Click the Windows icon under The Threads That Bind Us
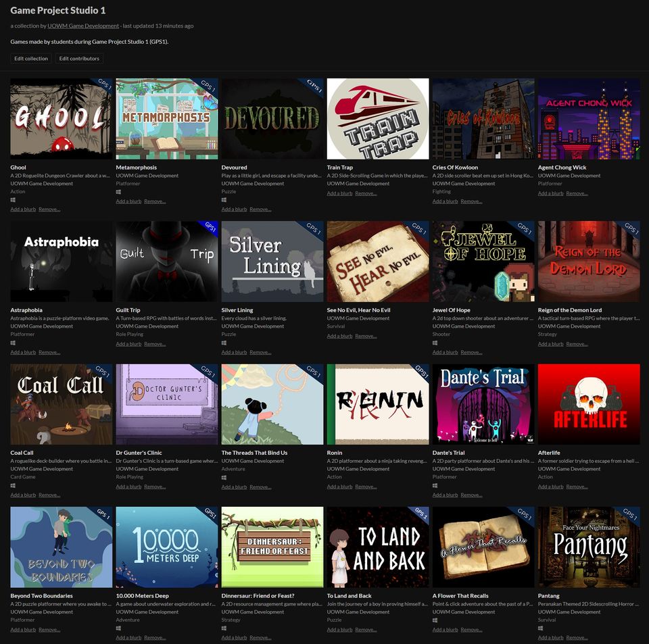Screen dimensions: 649x644 pyautogui.click(x=224, y=478)
